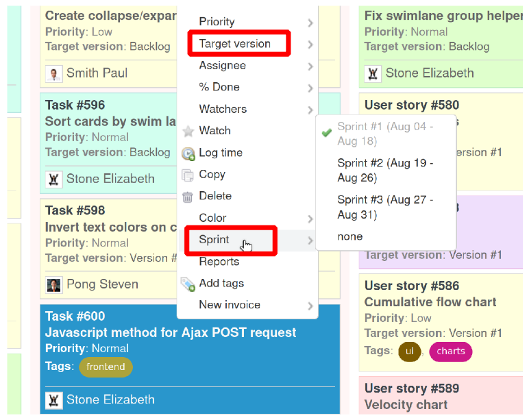529x420 pixels.
Task: Click the Delete trash can icon
Action: pos(188,197)
